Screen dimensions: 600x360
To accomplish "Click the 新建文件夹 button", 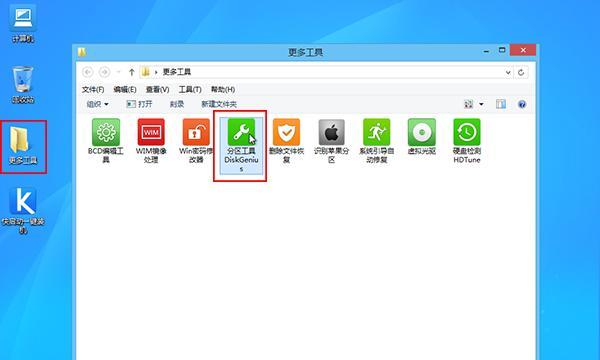I will point(219,104).
